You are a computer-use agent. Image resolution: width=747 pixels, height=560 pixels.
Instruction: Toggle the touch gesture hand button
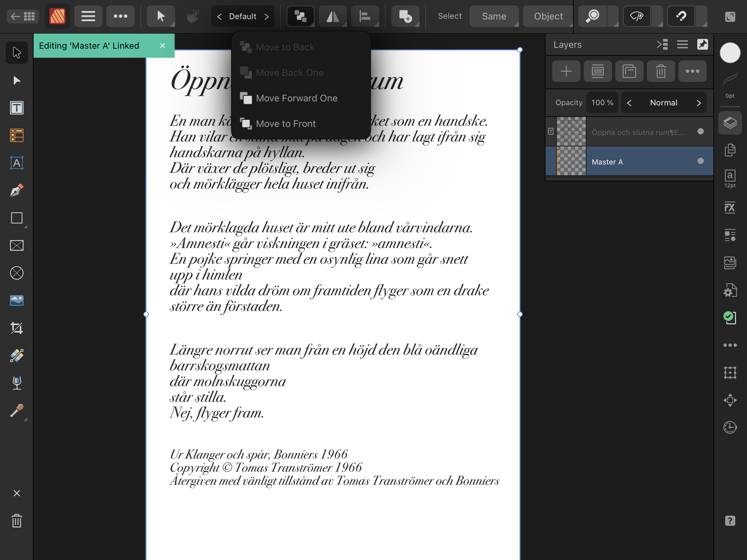click(193, 16)
